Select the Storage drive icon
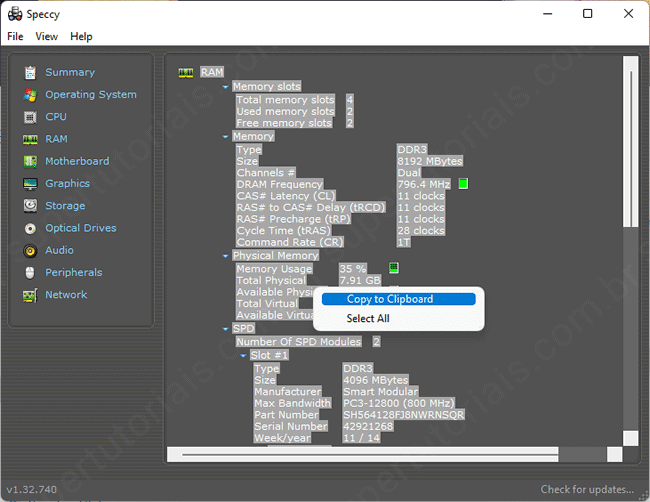650x502 pixels. 30,206
